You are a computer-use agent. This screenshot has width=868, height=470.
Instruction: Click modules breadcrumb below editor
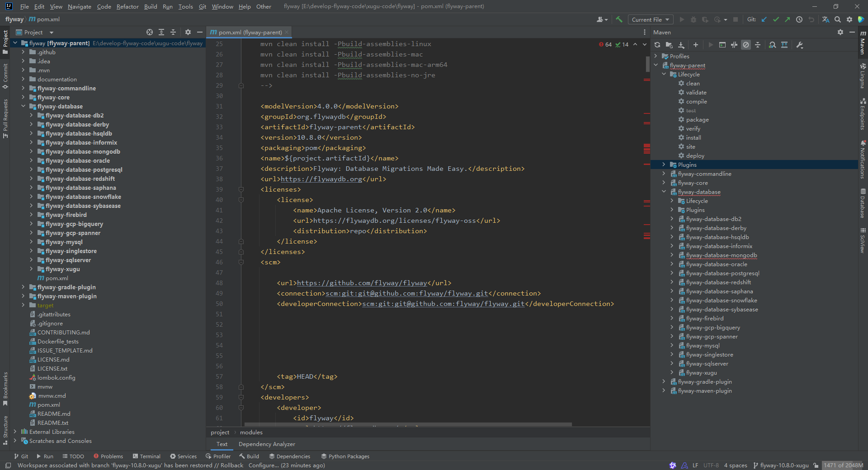tap(251, 432)
